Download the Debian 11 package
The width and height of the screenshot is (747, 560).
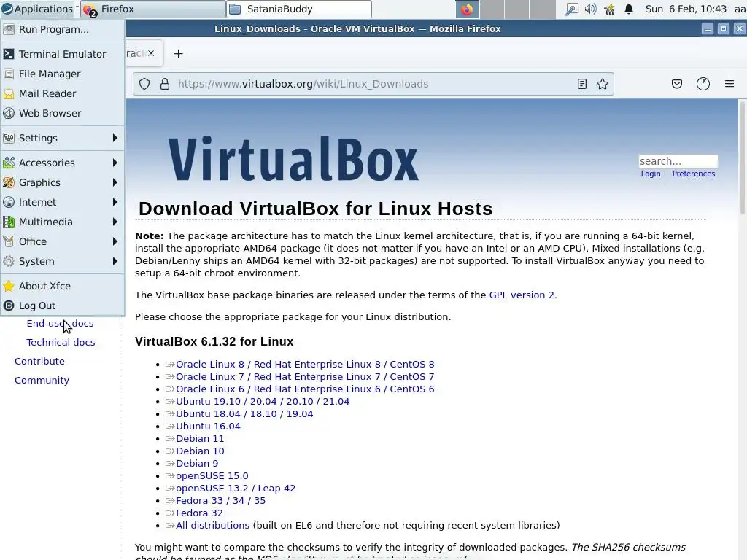coord(200,438)
